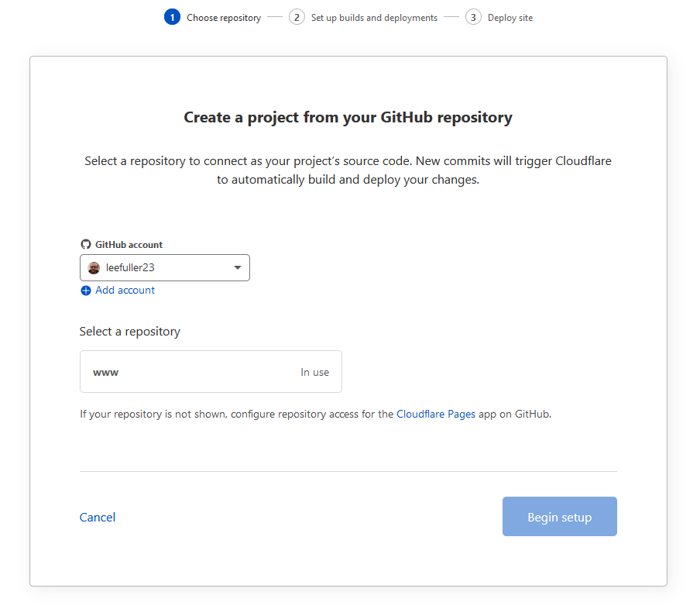700x616 pixels.
Task: Click the step 3 circle in the progress stepper
Action: [473, 16]
